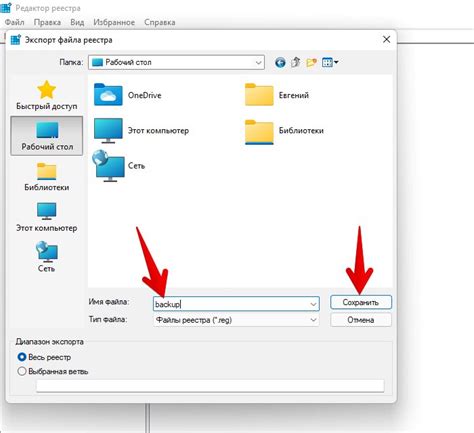This screenshot has width=474, height=433.
Task: Open the Избранное menu
Action: [x=114, y=22]
